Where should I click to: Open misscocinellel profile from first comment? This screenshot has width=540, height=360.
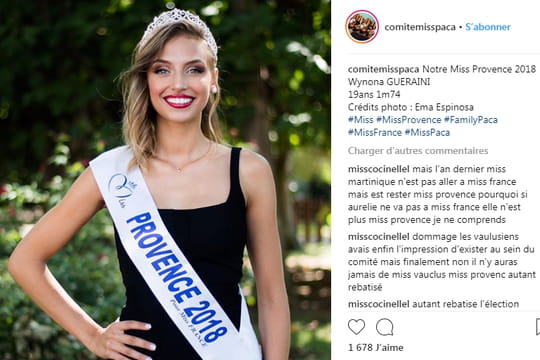tap(379, 169)
